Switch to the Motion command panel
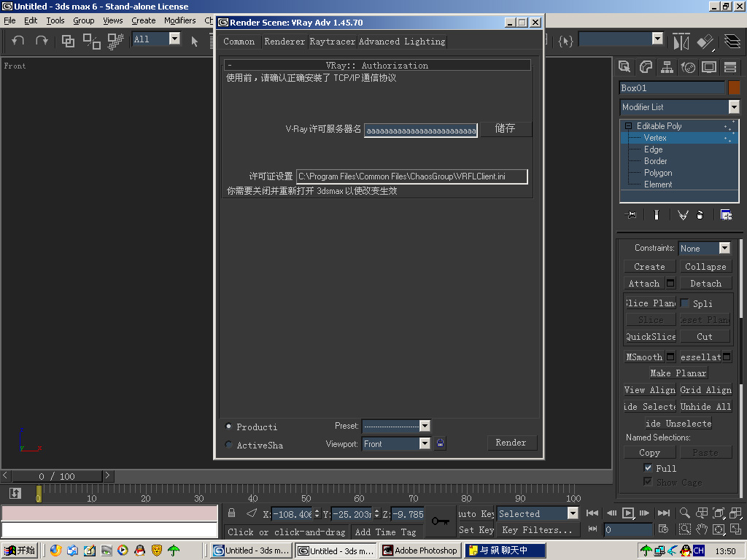The image size is (747, 560). [x=689, y=67]
